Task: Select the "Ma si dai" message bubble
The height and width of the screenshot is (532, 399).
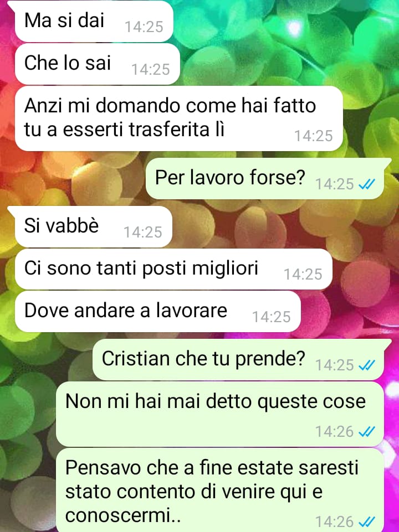Action: tap(94, 22)
